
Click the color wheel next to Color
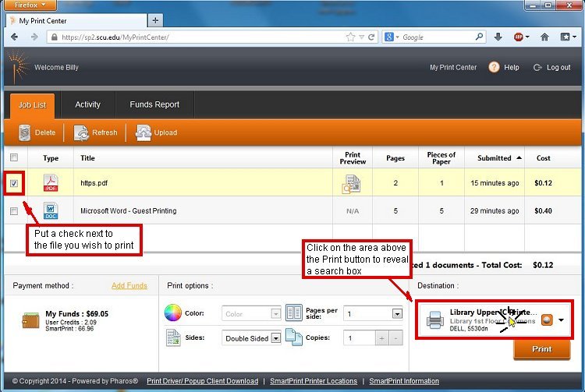172,313
